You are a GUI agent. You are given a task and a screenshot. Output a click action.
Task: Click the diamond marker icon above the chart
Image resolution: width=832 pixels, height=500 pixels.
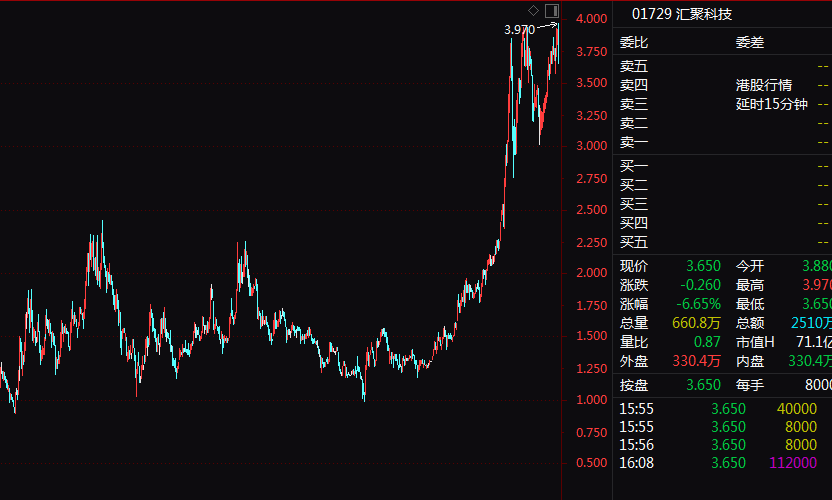(534, 11)
